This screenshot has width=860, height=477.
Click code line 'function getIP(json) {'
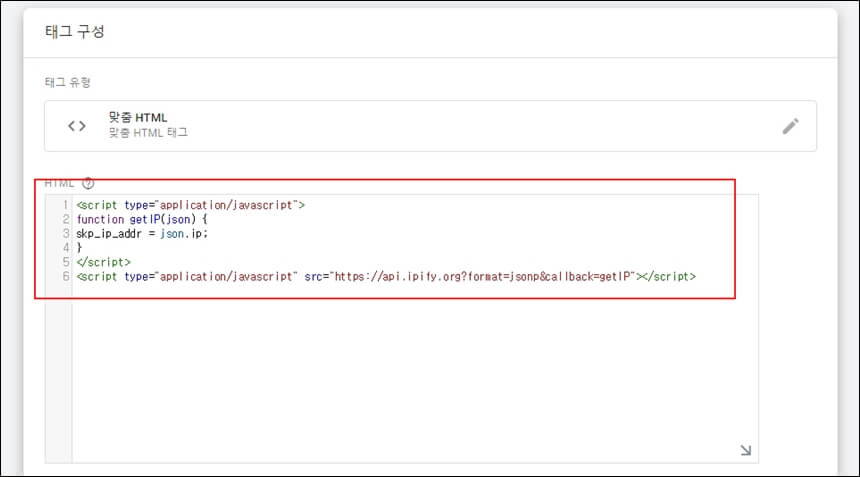click(142, 219)
